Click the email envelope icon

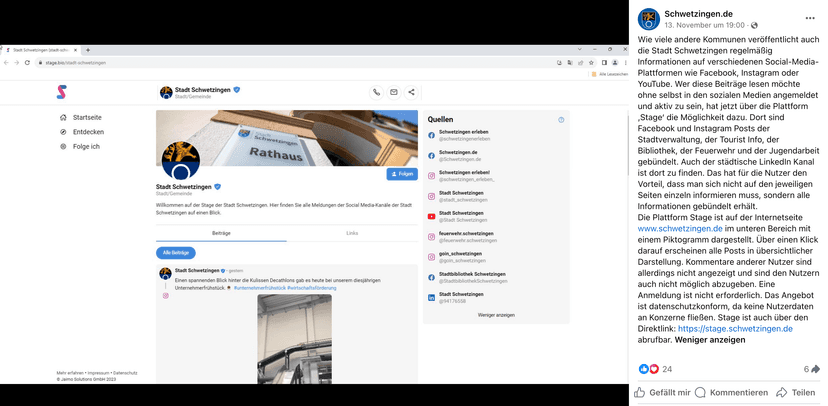pyautogui.click(x=393, y=92)
